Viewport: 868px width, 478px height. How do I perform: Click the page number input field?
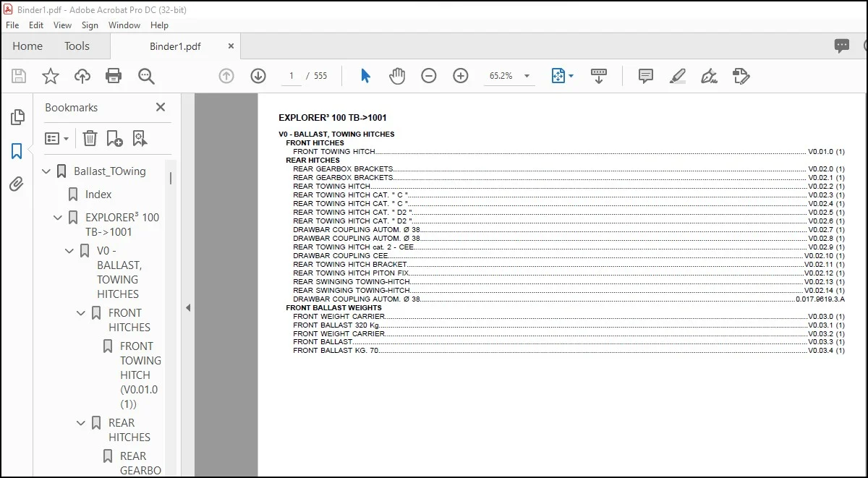292,76
